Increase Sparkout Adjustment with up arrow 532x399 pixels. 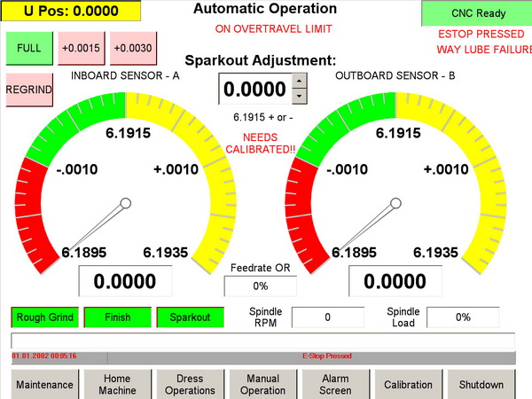tap(299, 82)
